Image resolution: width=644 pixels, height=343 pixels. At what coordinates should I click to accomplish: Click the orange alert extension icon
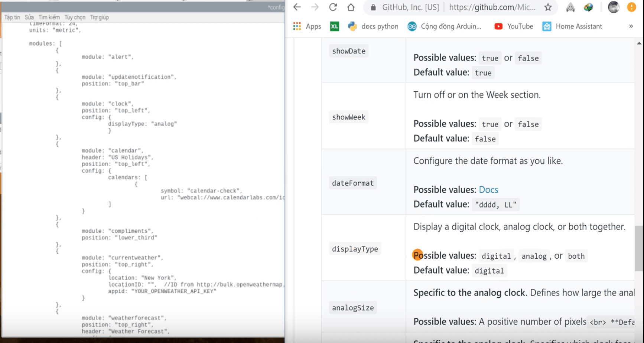pos(631,7)
